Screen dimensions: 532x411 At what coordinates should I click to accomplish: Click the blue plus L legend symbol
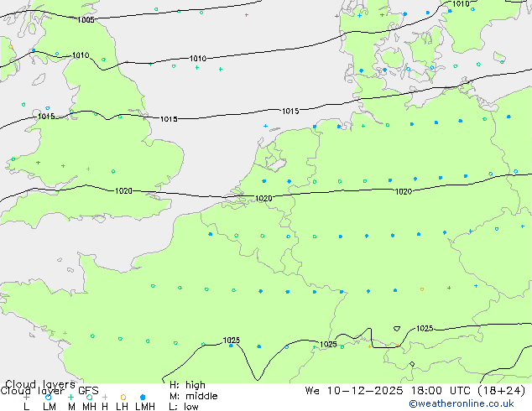(x=26, y=397)
